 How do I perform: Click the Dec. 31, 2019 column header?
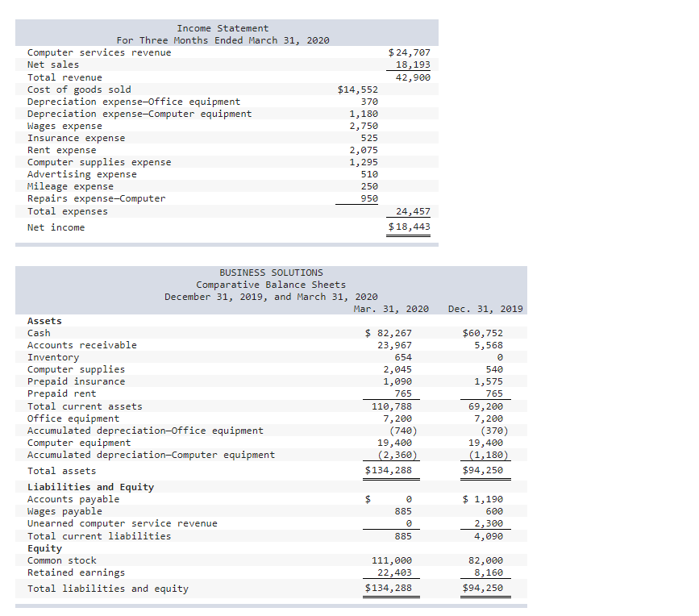coord(483,308)
